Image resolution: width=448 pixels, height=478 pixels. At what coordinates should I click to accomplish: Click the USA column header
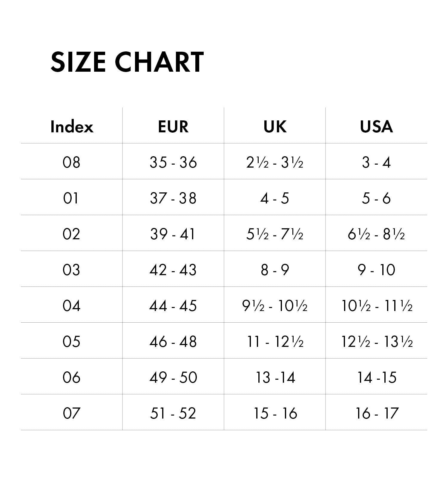click(376, 127)
